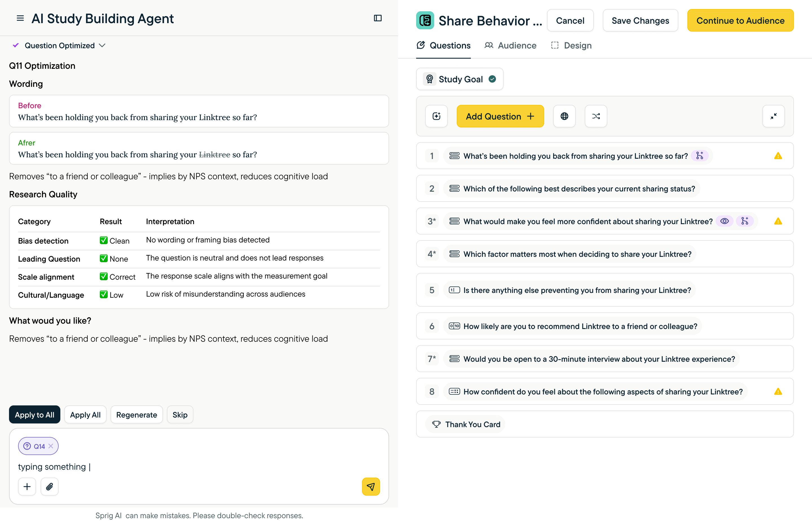The width and height of the screenshot is (812, 521).
Task: Send the message with the paper plane icon
Action: pos(371,487)
